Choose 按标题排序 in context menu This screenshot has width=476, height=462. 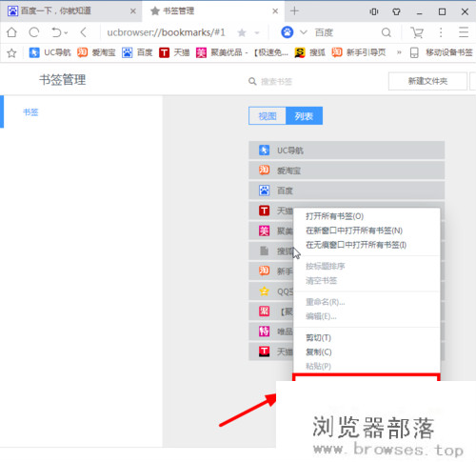(367, 266)
